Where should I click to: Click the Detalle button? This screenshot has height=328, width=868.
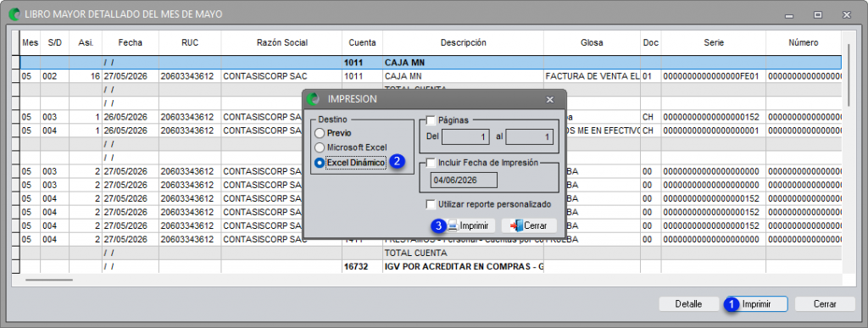[x=688, y=304]
